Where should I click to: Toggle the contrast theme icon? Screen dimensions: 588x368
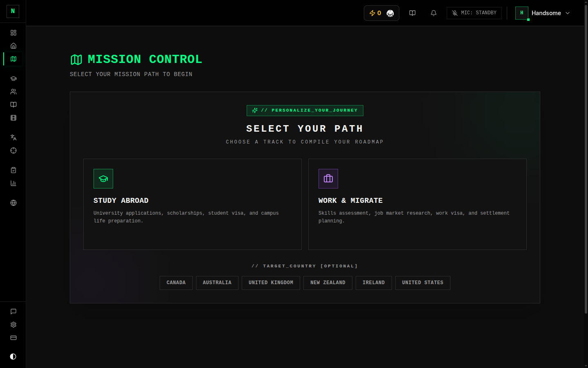point(13,357)
